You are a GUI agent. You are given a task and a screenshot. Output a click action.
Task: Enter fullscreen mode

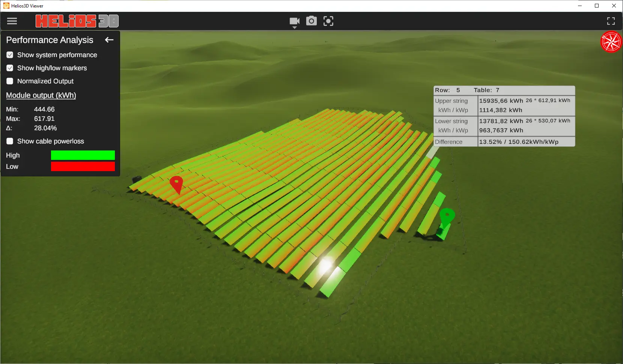tap(611, 21)
